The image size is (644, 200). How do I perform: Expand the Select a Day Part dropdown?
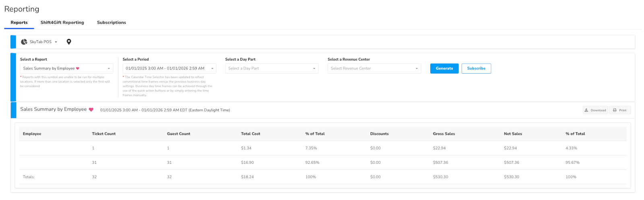(x=272, y=68)
